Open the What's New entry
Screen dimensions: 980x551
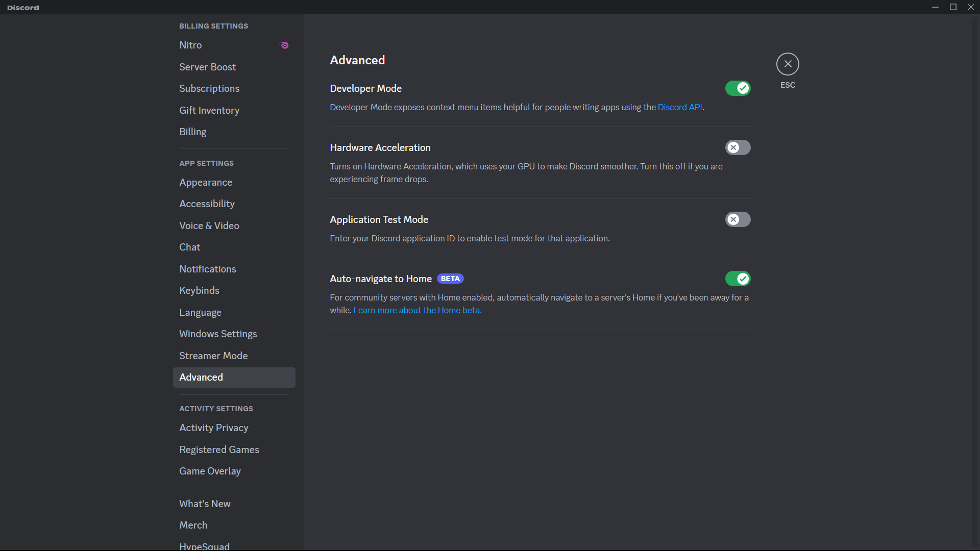coord(205,504)
